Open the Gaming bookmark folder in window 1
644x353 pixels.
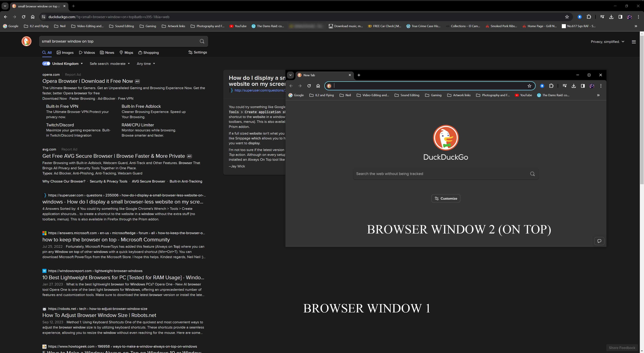click(148, 26)
